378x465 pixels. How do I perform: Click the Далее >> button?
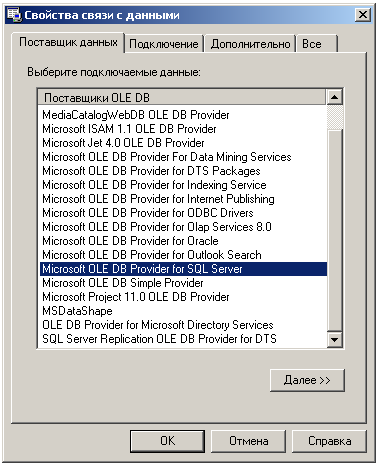307,380
